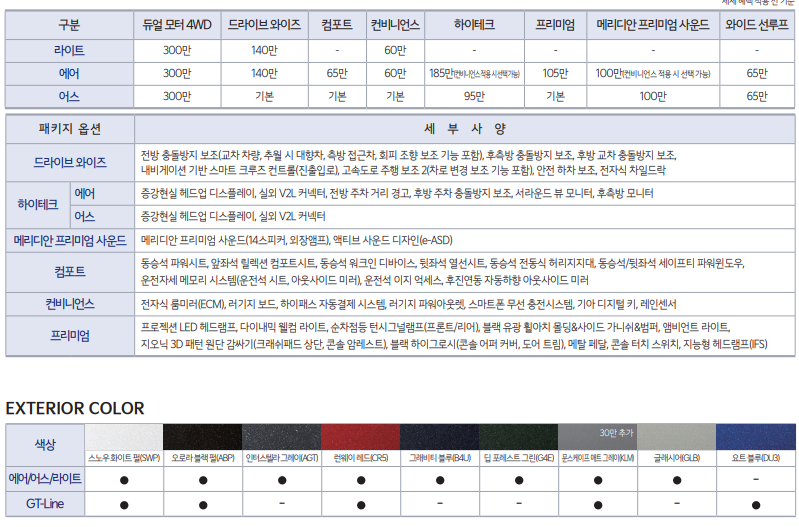
Task: Click the 세부사양 header cell
Action: tap(465, 129)
